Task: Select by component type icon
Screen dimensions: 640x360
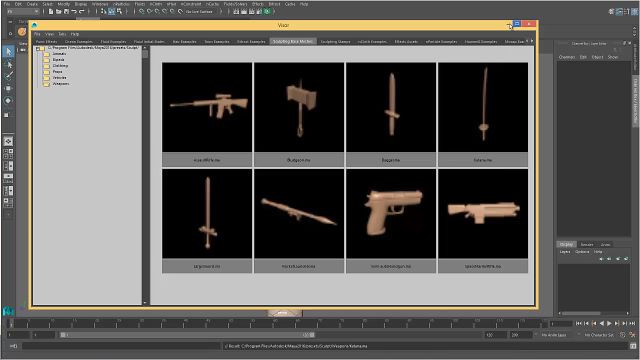Action: click(x=119, y=11)
